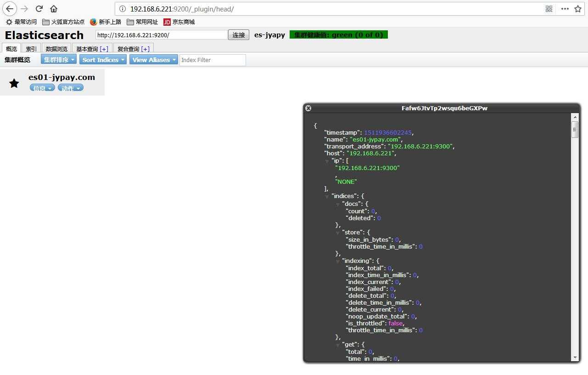Reload the page with refresh icon
Image resolution: width=588 pixels, height=375 pixels.
[39, 9]
